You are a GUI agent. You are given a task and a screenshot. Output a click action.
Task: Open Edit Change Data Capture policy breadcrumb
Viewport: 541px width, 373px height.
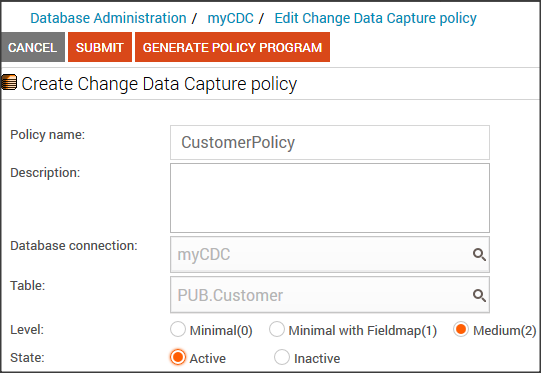point(375,18)
